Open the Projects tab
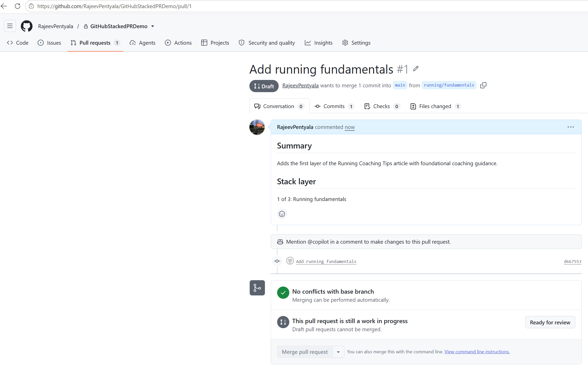This screenshot has height=367, width=588. click(x=215, y=43)
